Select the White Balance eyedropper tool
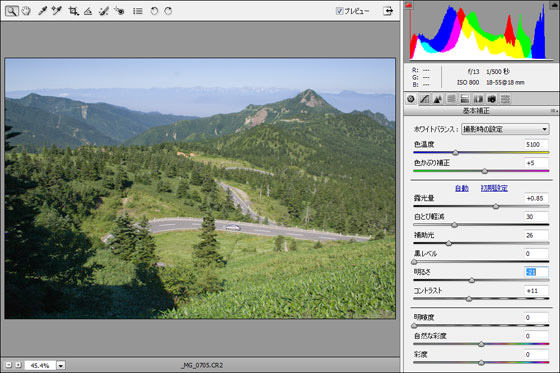The image size is (560, 373). pos(42,11)
